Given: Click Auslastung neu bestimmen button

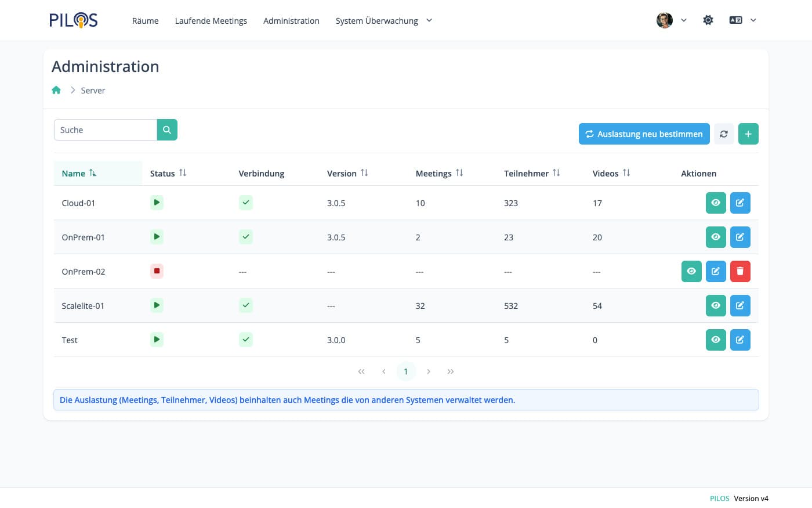Looking at the screenshot, I should coord(644,134).
